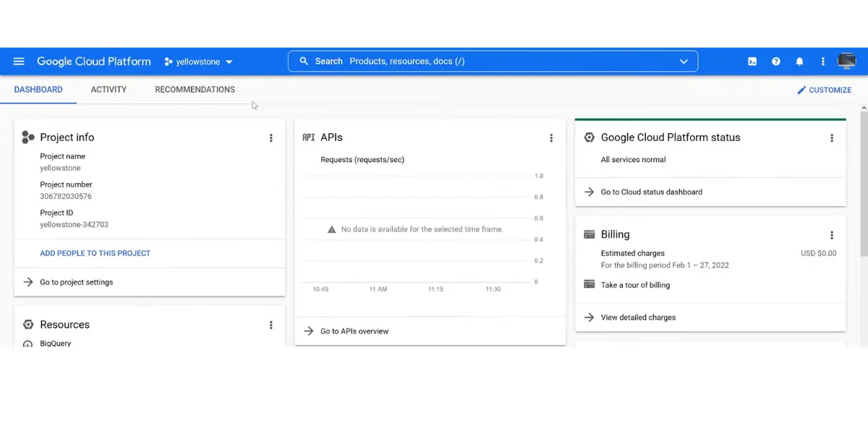Click the card icon beside Take a tour
This screenshot has height=434, width=868.
590,284
